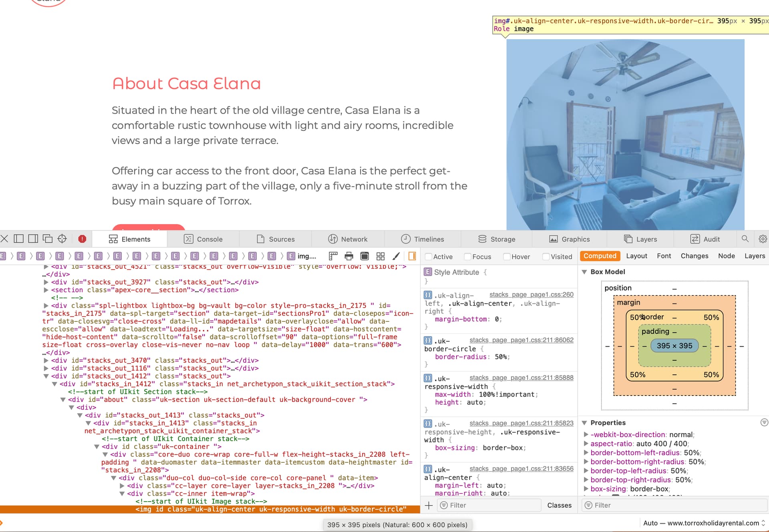
Task: Select the Computed sidebar tab
Action: (x=600, y=256)
